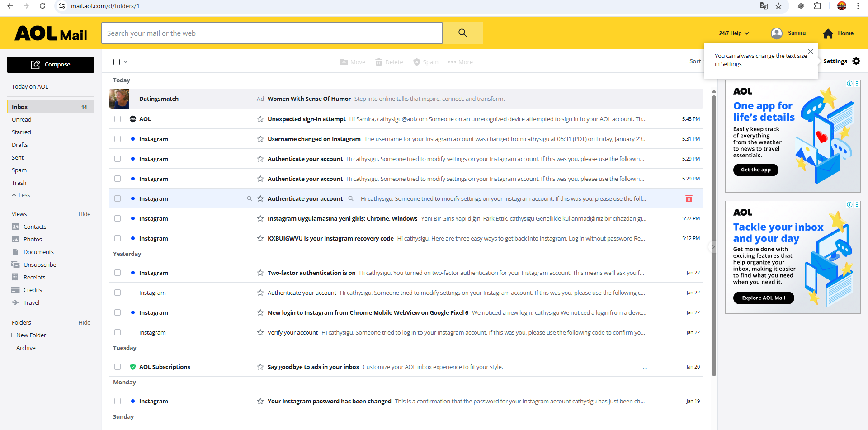The height and width of the screenshot is (430, 868).
Task: Open the Documents view
Action: point(38,252)
